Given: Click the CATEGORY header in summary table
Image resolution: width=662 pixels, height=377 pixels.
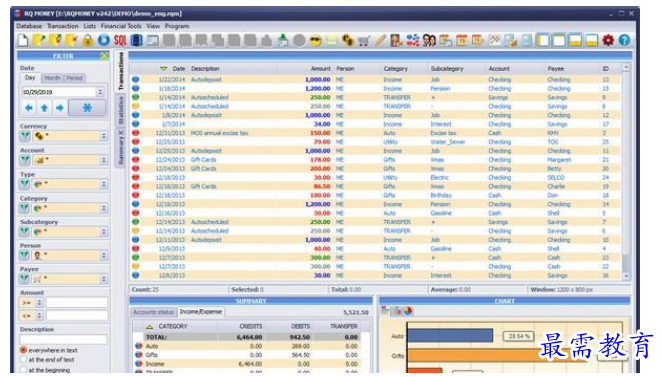Looking at the screenshot, I should coord(173,326).
